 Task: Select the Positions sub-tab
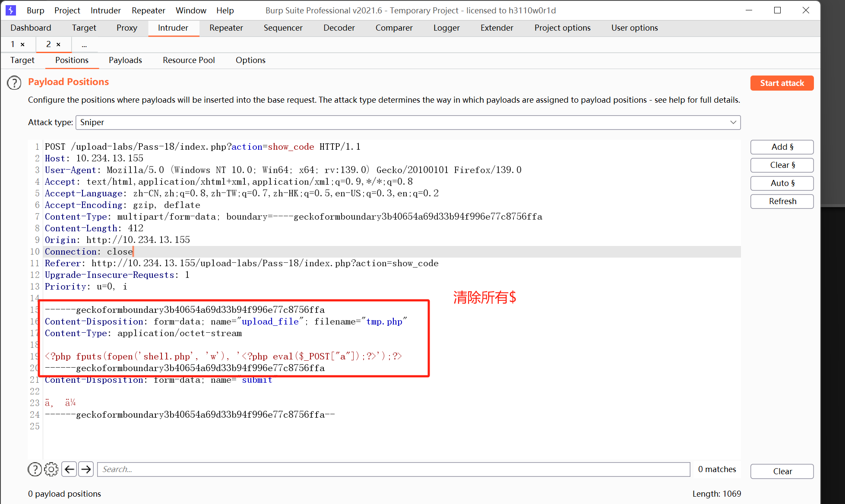pos(72,60)
